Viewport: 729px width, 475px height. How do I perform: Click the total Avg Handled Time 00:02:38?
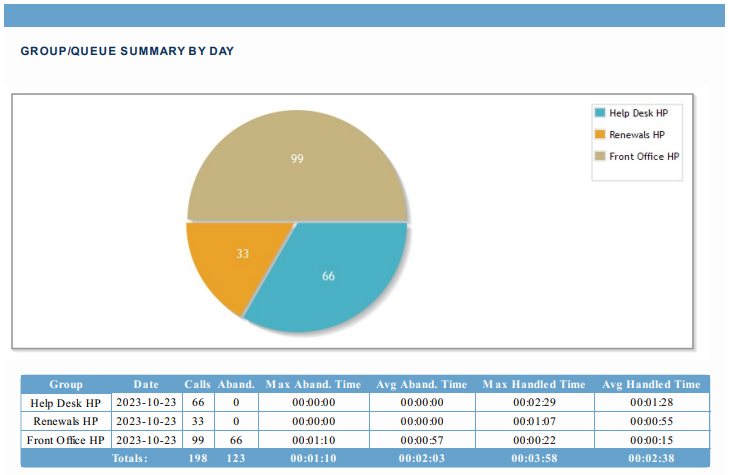(x=651, y=458)
